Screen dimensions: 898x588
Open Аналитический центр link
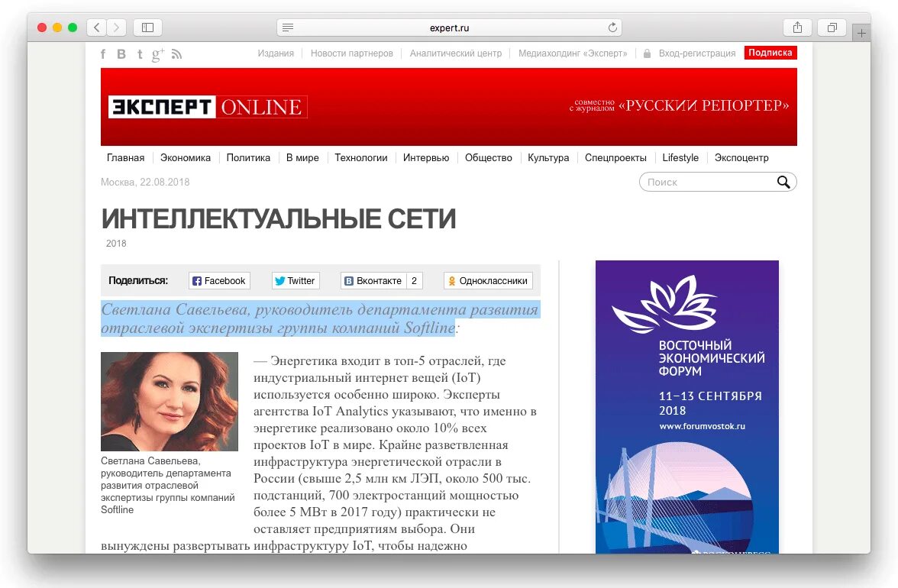455,53
